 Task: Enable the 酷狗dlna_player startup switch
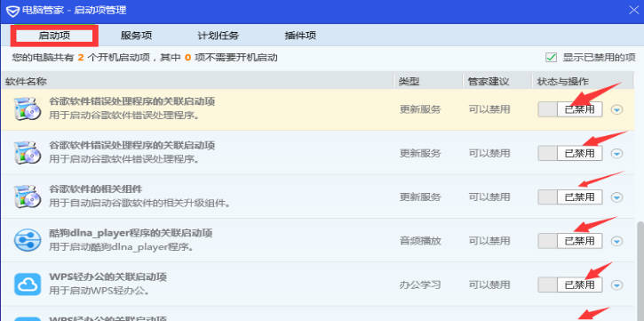tap(570, 241)
